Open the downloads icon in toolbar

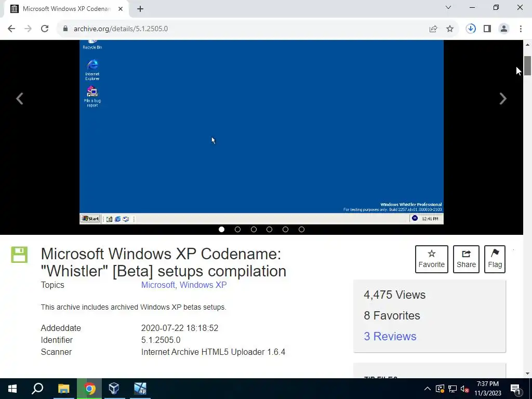coord(471,29)
